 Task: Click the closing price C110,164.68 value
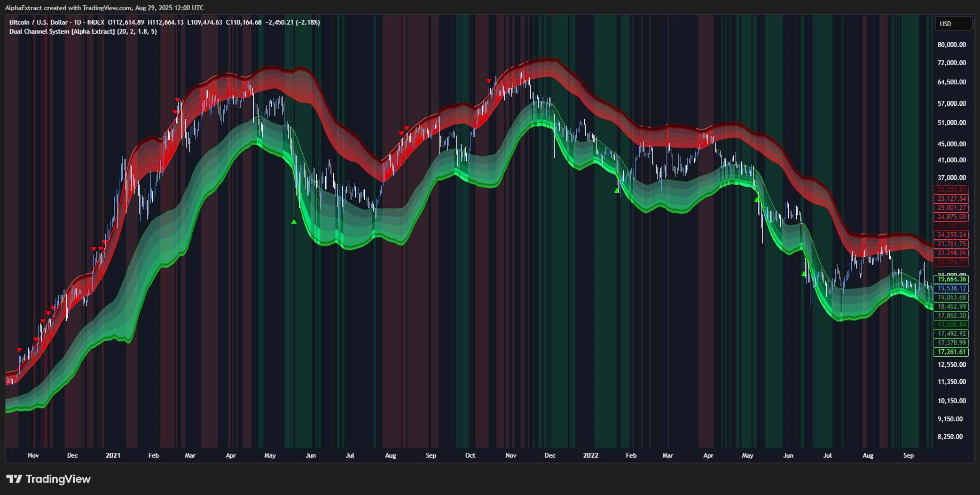pos(244,22)
